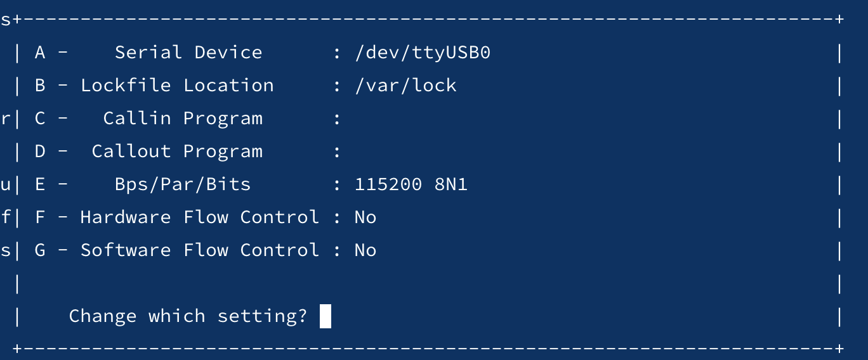Viewport: 868px width, 360px height.
Task: Click the option letter D
Action: click(x=40, y=151)
